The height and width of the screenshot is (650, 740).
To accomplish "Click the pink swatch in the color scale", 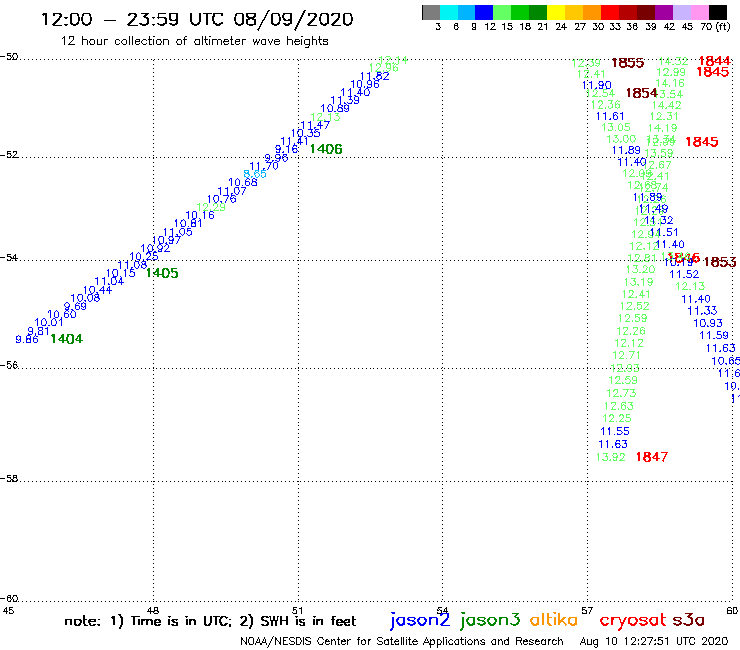I will tap(700, 13).
